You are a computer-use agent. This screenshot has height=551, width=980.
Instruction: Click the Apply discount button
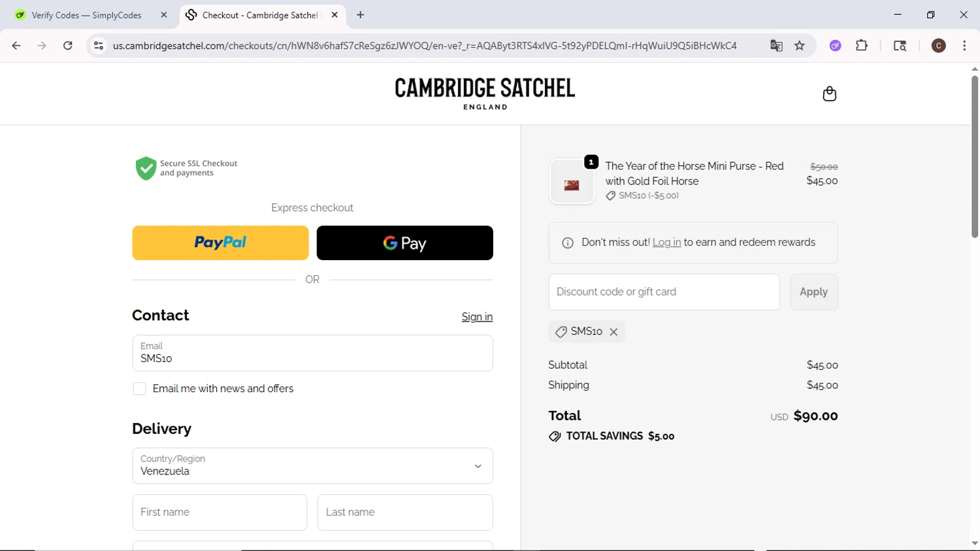(813, 292)
